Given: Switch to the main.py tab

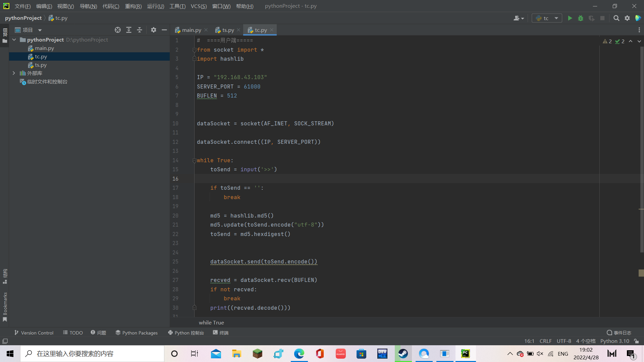Looking at the screenshot, I should click(191, 30).
